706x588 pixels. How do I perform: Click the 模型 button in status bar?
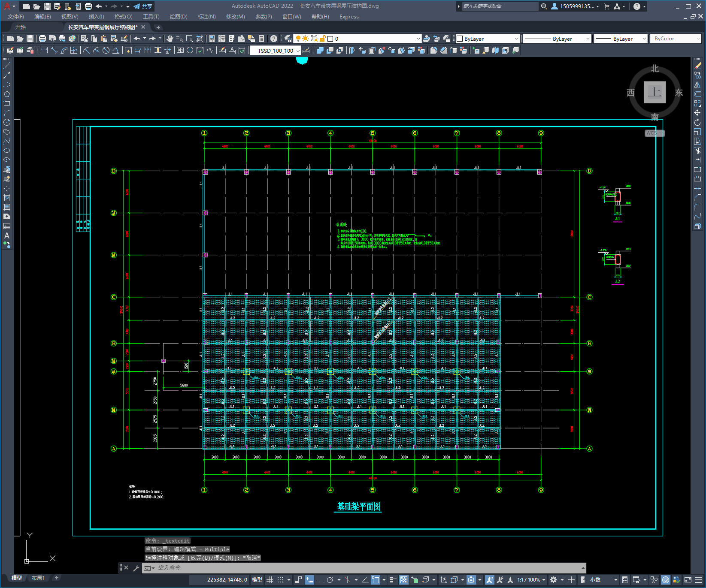[x=257, y=580]
